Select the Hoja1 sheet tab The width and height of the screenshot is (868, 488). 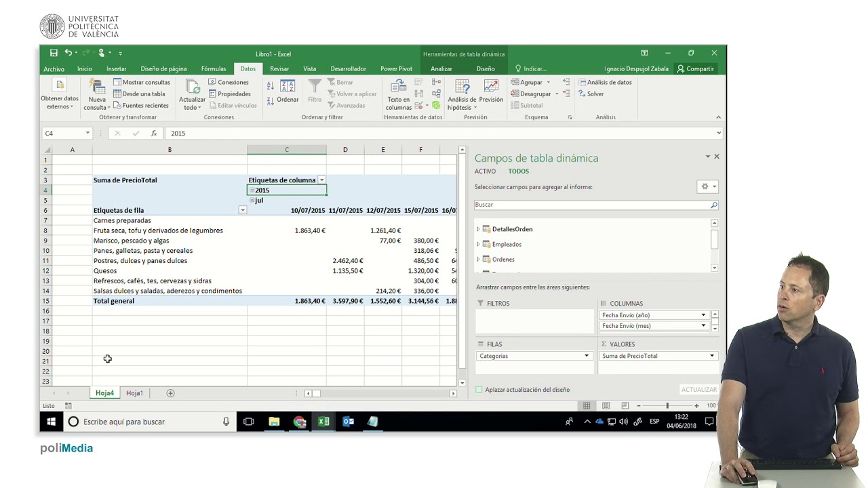134,393
